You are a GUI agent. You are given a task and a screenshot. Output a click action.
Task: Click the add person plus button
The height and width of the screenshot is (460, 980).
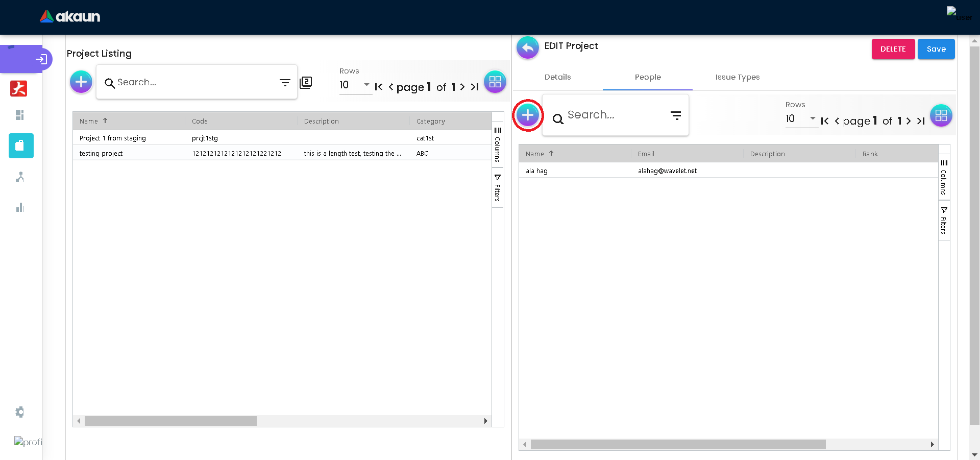tap(528, 115)
